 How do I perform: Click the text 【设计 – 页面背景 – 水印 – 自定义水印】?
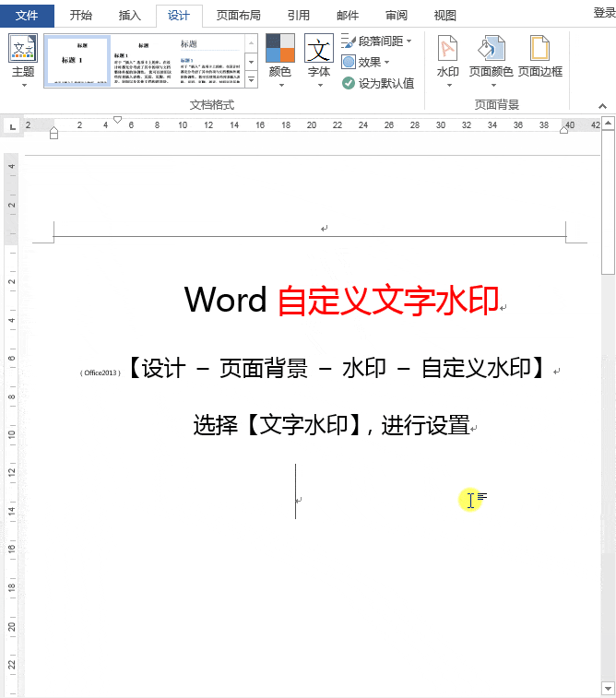pos(337,368)
